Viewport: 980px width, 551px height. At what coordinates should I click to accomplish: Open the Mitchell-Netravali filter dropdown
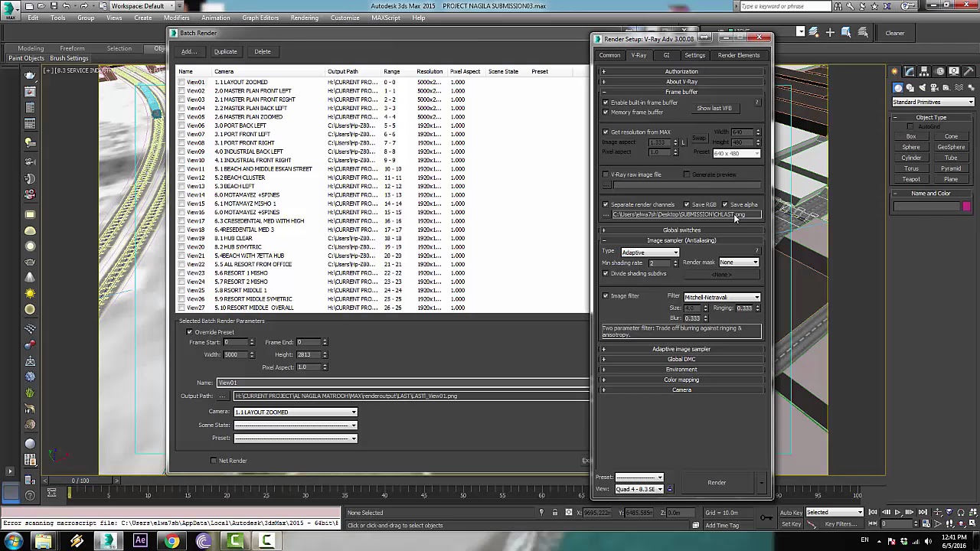pyautogui.click(x=721, y=297)
